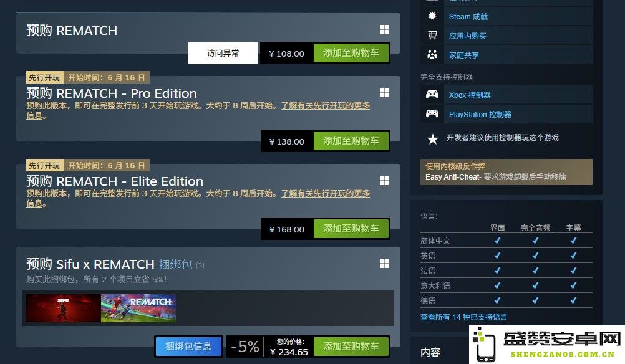View all 14 supported languages link

pos(463,317)
